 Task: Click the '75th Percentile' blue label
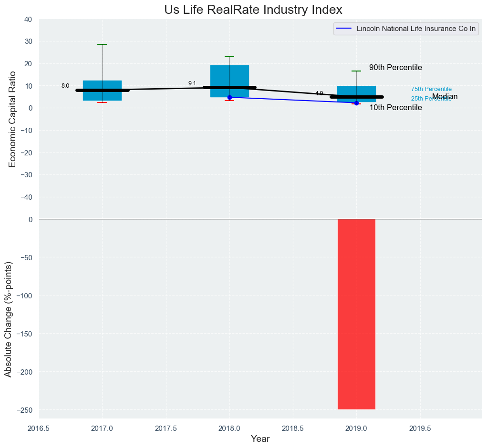431,89
